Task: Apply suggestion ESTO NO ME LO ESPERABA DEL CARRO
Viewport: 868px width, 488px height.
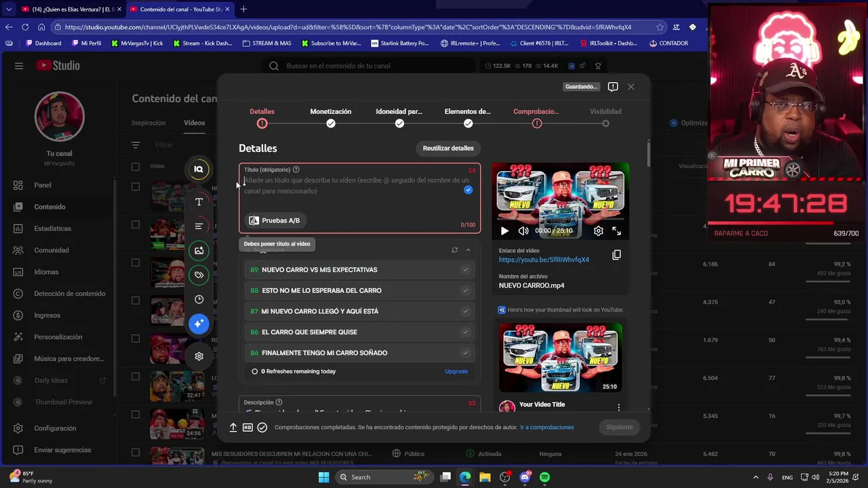Action: pyautogui.click(x=359, y=290)
